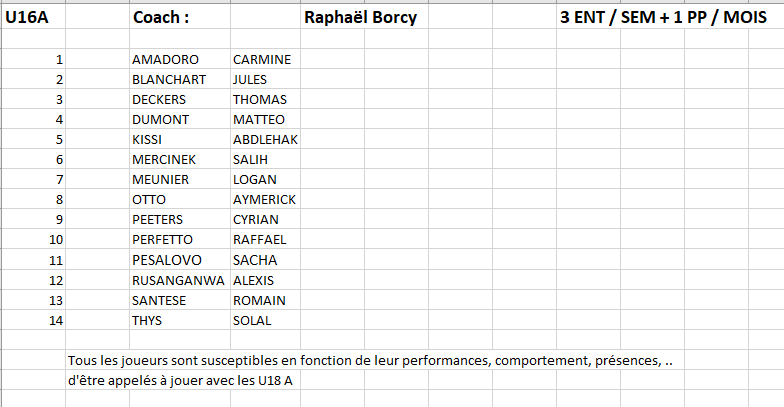Select the AMADORO surname cell

(x=180, y=60)
